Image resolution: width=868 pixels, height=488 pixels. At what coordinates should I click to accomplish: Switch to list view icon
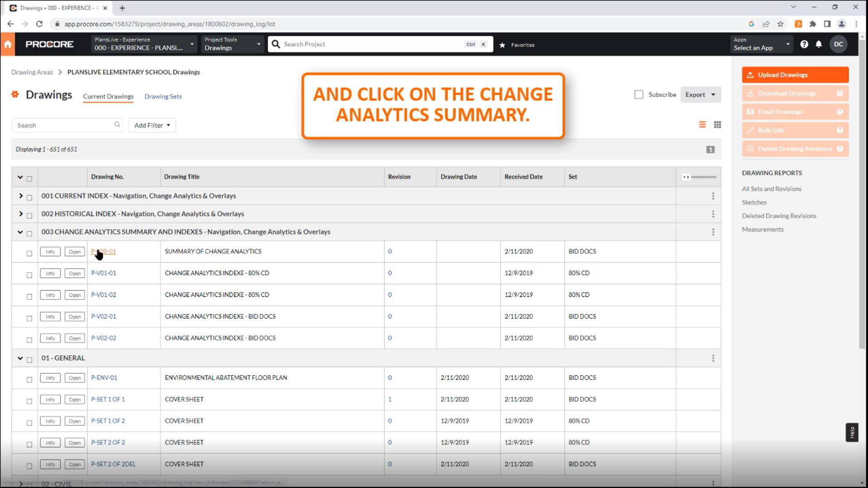click(x=702, y=125)
